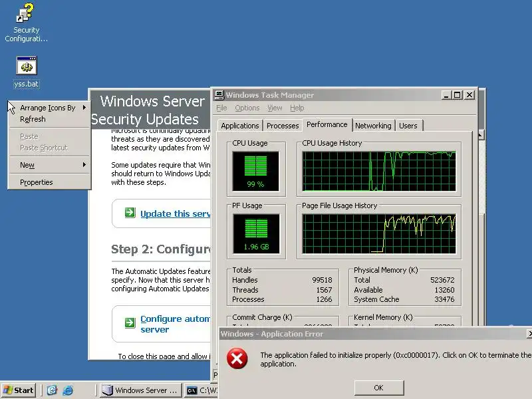This screenshot has width=532, height=399.
Task: Maximize the Windows Task Manager window
Action: pos(457,95)
